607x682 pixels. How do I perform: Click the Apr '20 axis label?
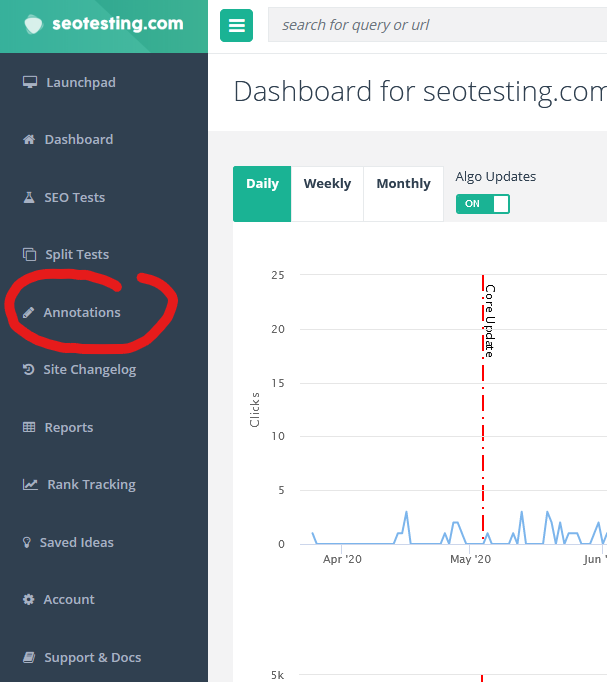tap(342, 559)
